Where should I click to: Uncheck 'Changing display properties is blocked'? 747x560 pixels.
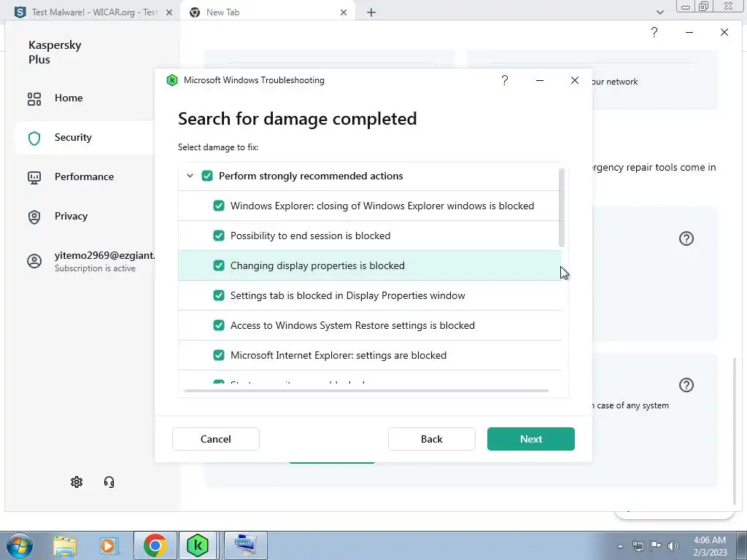point(219,265)
